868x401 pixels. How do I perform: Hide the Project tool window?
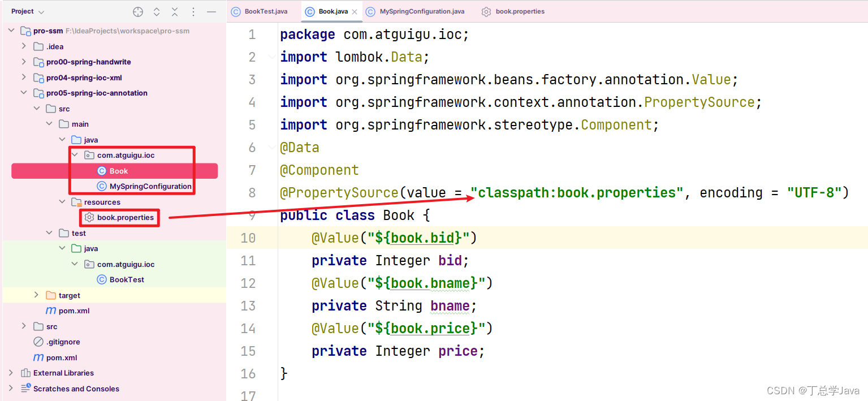click(210, 11)
